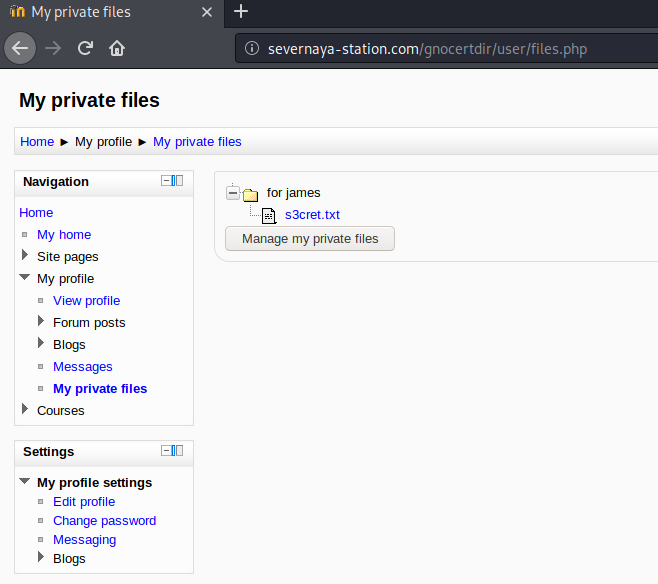Click the browser back arrow button
658x584 pixels.
20,47
